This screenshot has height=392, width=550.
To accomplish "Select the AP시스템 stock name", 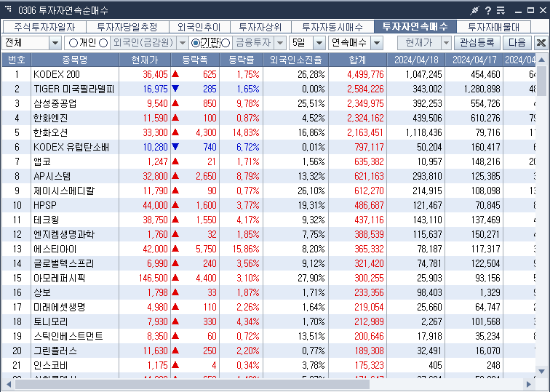I will click(52, 176).
